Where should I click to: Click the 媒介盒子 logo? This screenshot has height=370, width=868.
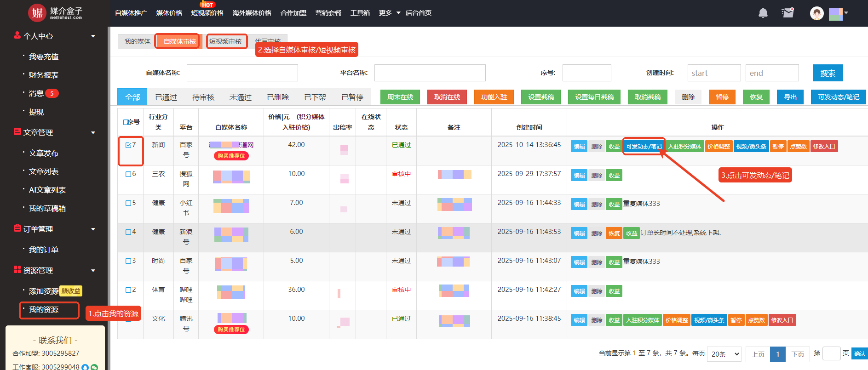tap(55, 13)
